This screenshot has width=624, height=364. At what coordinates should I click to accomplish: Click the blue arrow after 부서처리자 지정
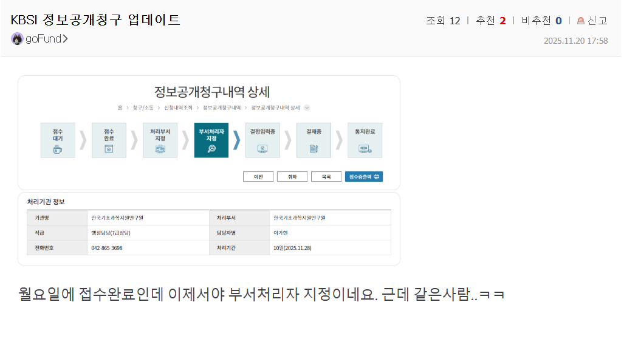[x=237, y=140]
